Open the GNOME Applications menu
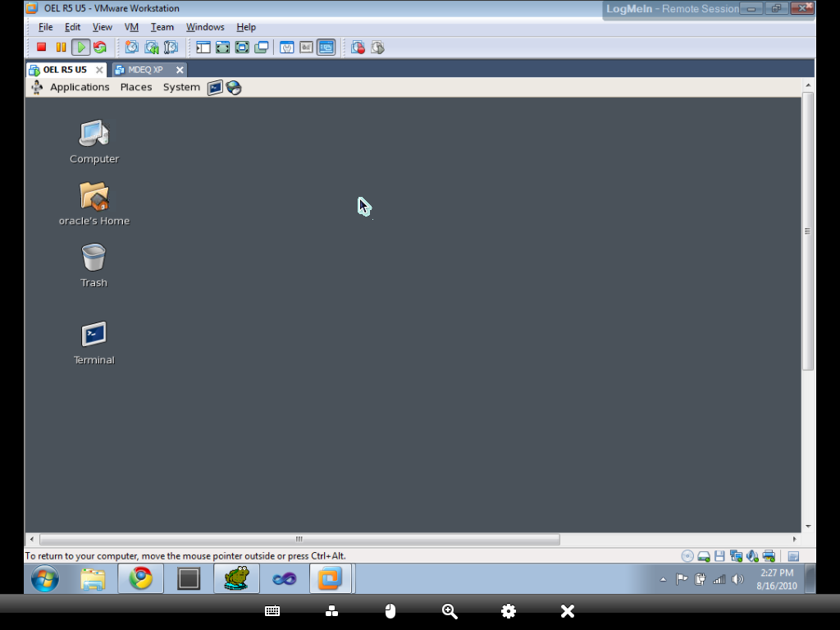The image size is (840, 630). (80, 87)
